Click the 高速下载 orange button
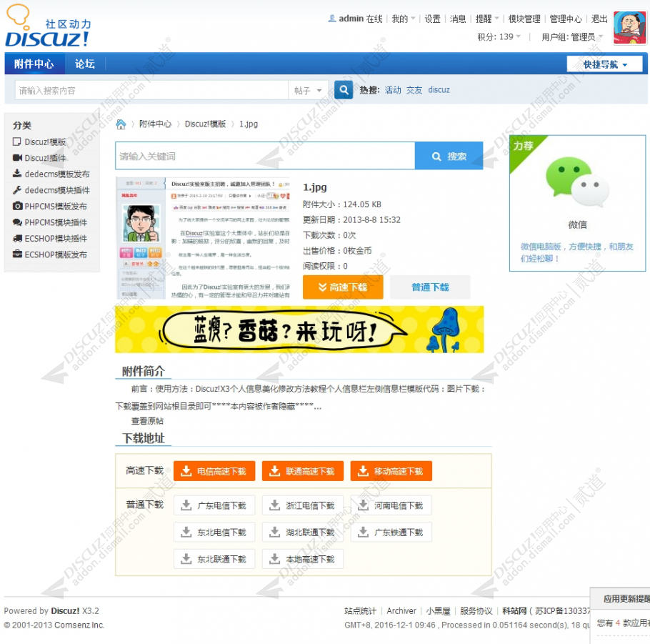 pyautogui.click(x=343, y=287)
